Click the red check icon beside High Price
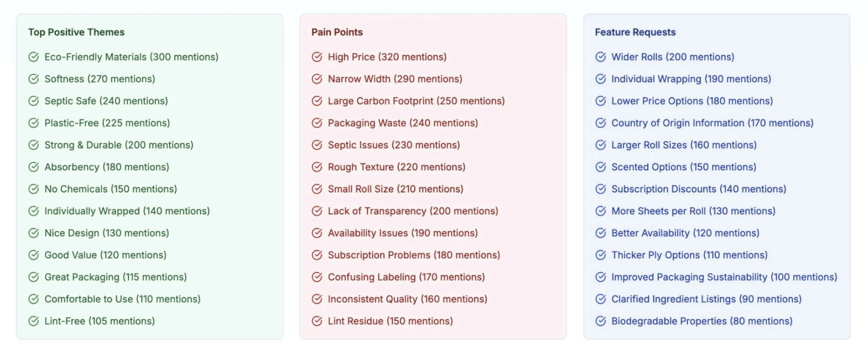The height and width of the screenshot is (354, 868). [x=317, y=57]
